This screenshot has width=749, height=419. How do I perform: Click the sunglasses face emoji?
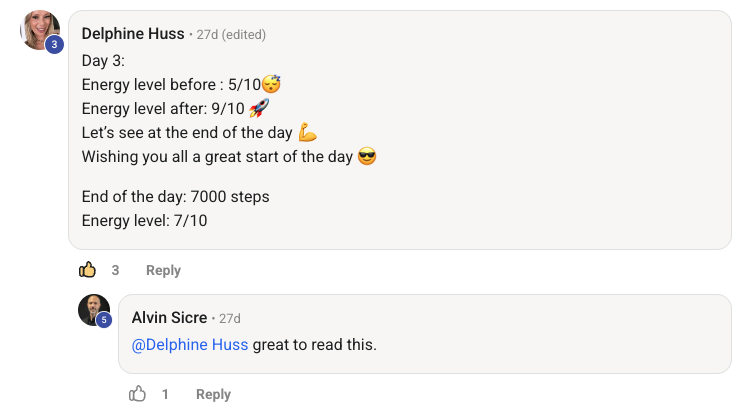pos(367,156)
